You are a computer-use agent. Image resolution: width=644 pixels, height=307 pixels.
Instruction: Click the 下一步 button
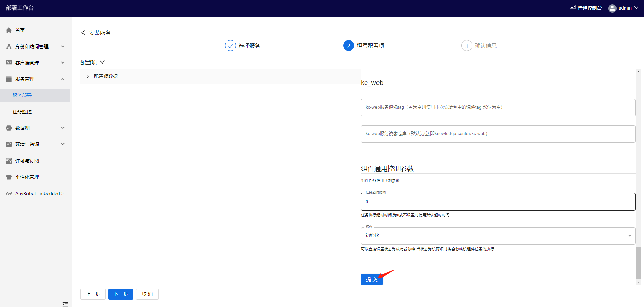(x=121, y=294)
